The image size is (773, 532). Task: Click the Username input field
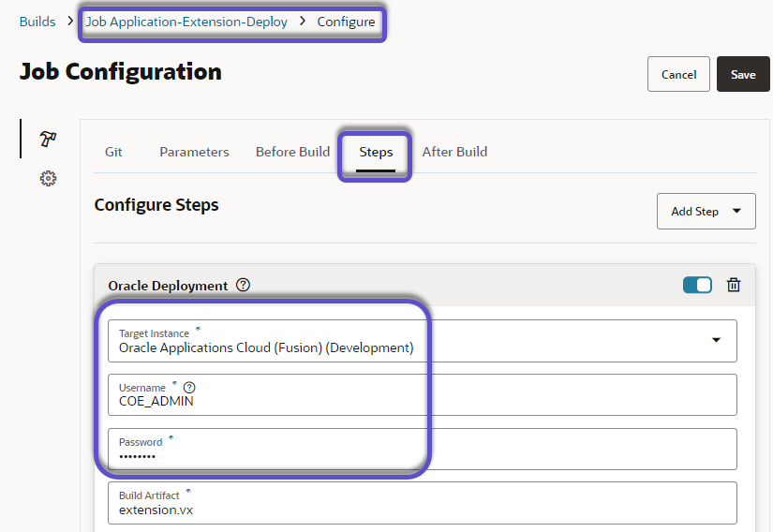point(422,401)
